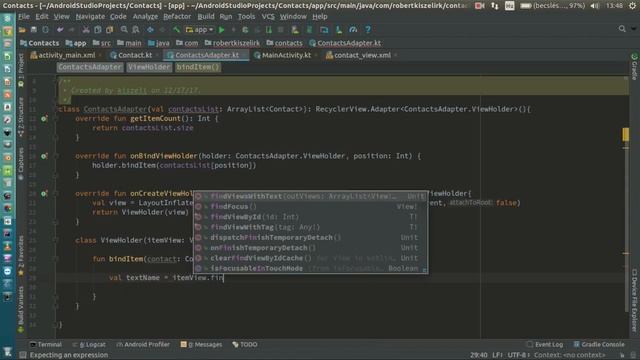Toggle the Favorites tool window

click(x=21, y=255)
